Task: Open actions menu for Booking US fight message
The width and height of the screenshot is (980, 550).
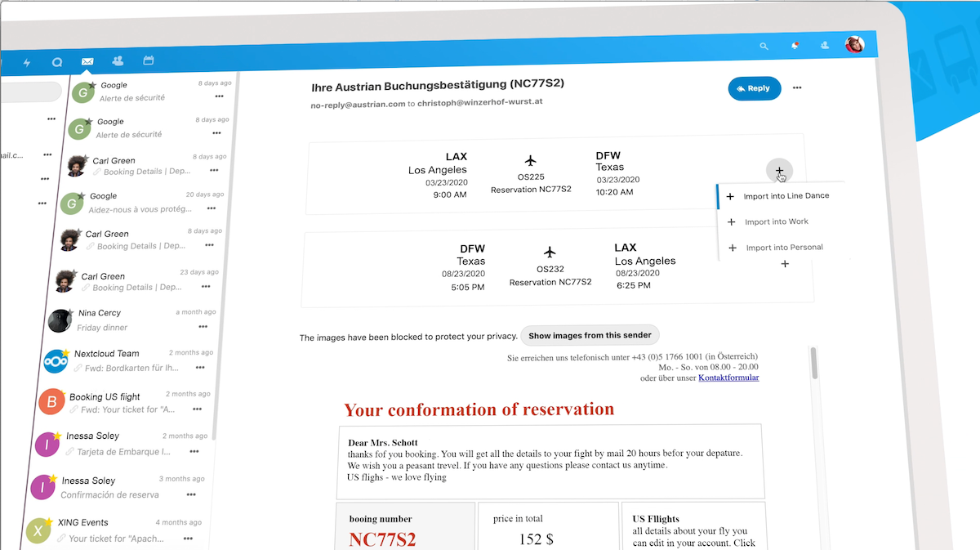Action: point(197,409)
